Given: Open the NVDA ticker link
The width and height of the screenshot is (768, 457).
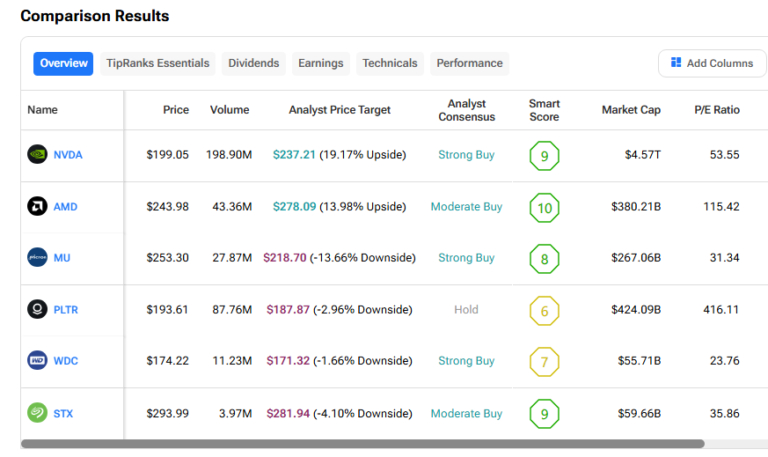Looking at the screenshot, I should tap(68, 155).
